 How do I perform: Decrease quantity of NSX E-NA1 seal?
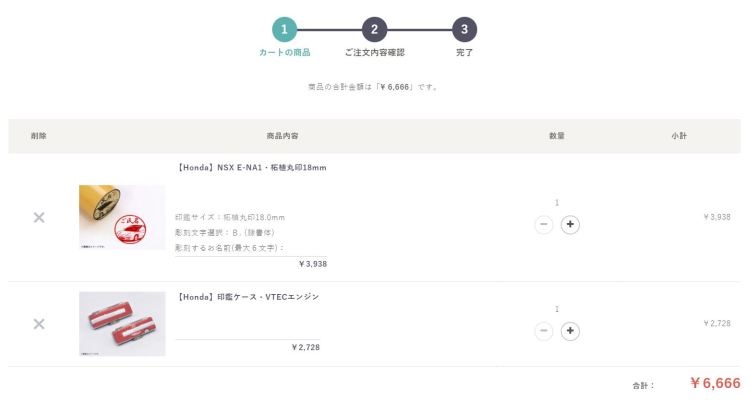coord(544,225)
